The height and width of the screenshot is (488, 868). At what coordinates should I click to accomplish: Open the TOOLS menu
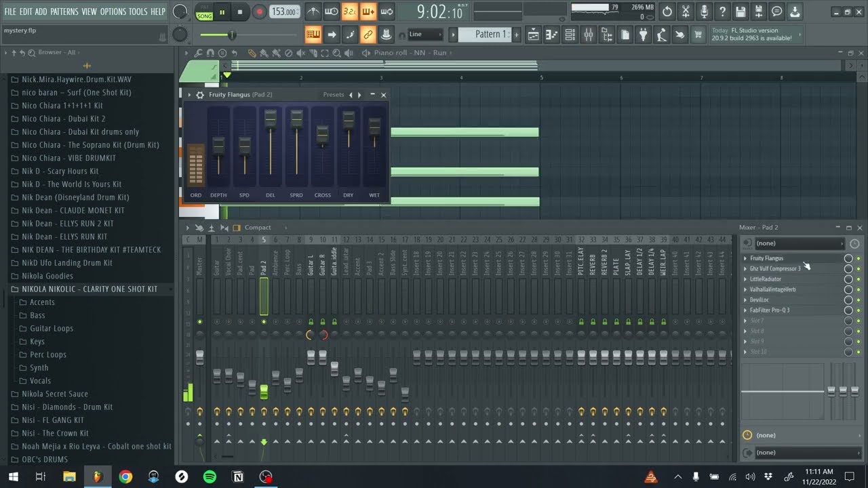pyautogui.click(x=138, y=12)
